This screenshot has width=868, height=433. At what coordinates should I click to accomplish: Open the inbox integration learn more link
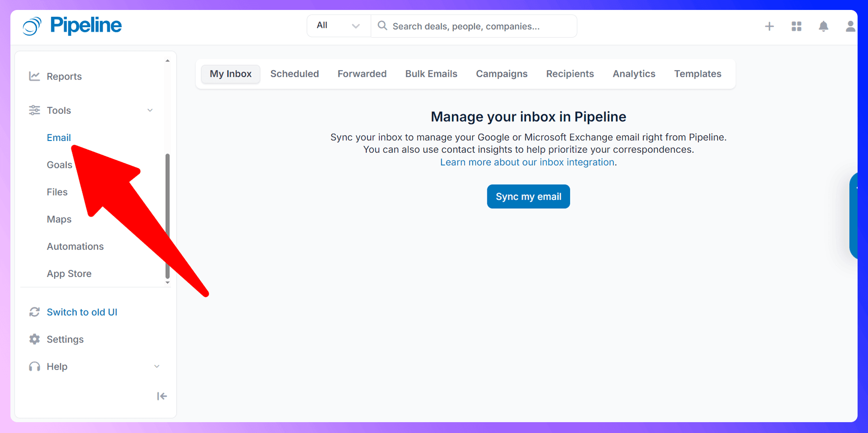click(528, 162)
